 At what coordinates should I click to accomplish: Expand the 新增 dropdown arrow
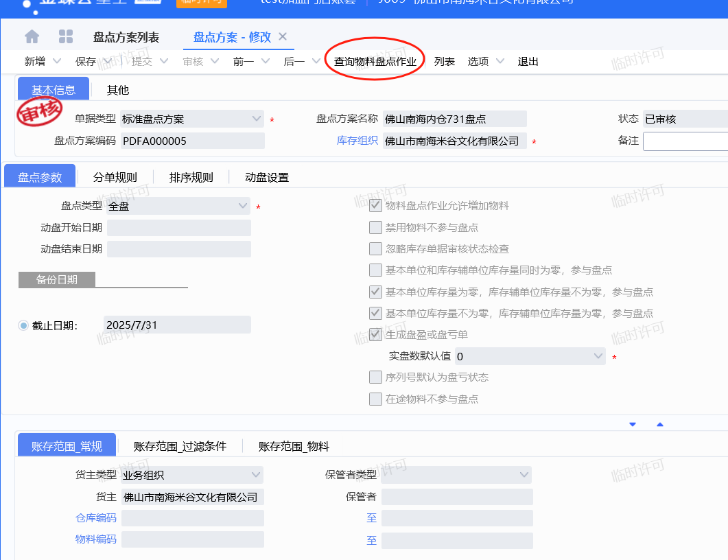(x=57, y=62)
